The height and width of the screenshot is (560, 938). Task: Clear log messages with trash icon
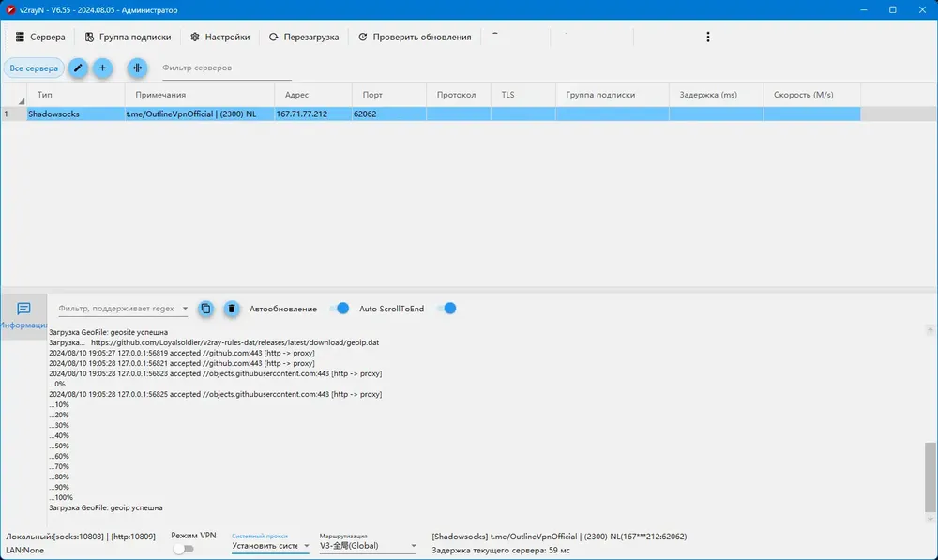click(x=232, y=309)
